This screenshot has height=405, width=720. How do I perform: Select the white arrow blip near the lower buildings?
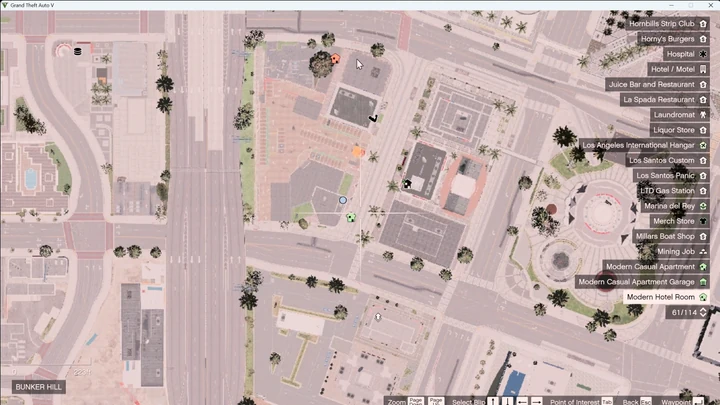378,317
